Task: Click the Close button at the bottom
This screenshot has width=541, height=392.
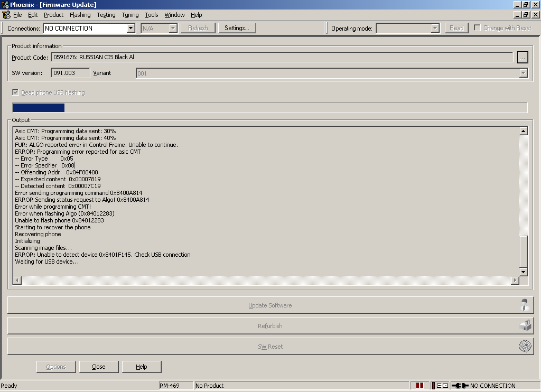Action: (99, 367)
